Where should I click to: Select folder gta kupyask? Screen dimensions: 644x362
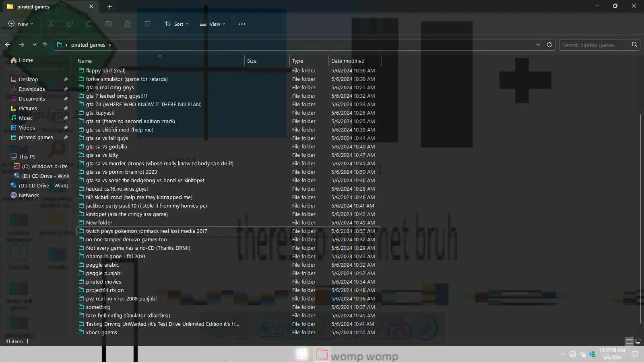pyautogui.click(x=228, y=113)
